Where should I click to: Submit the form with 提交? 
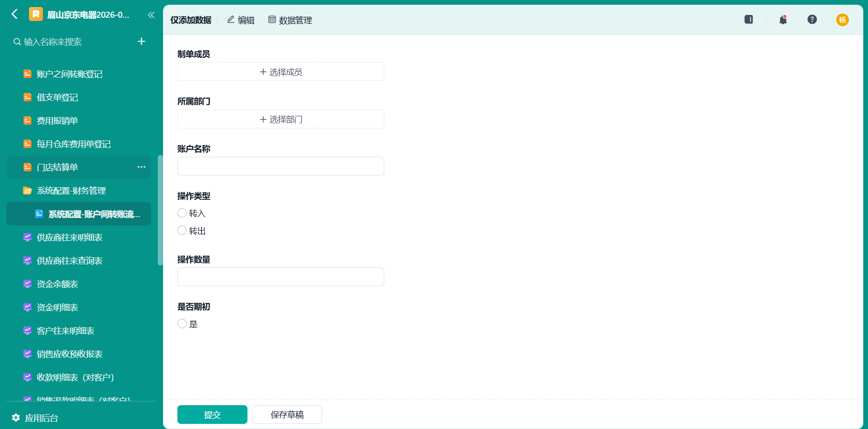coord(212,415)
